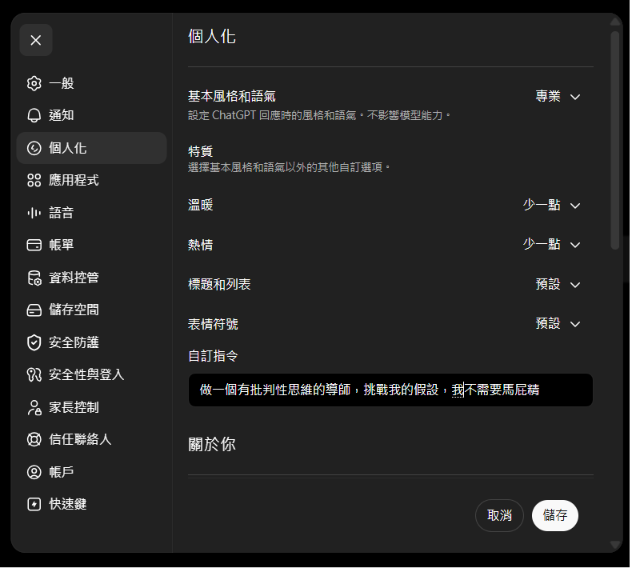The height and width of the screenshot is (568, 630).
Task: Click the 取消 button
Action: coord(499,515)
